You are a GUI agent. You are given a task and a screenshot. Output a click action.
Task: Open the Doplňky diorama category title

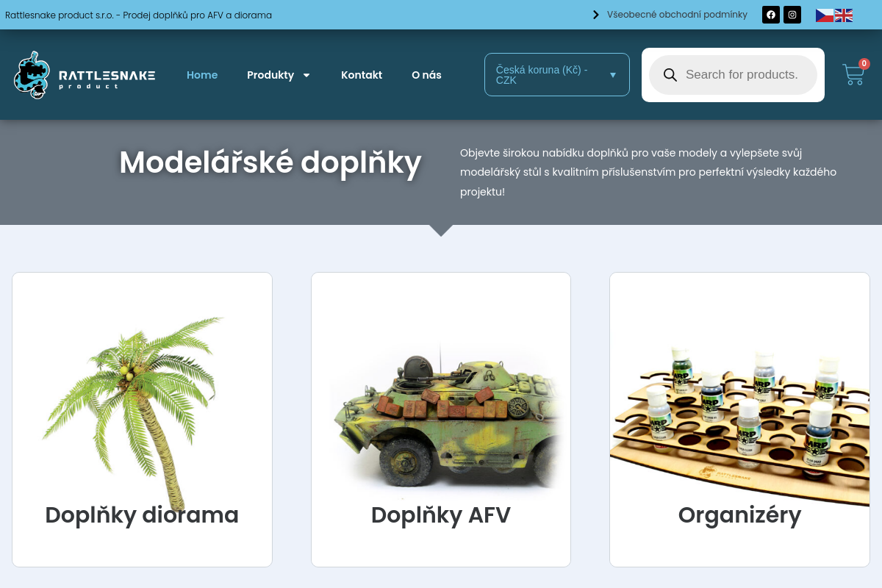(x=142, y=514)
